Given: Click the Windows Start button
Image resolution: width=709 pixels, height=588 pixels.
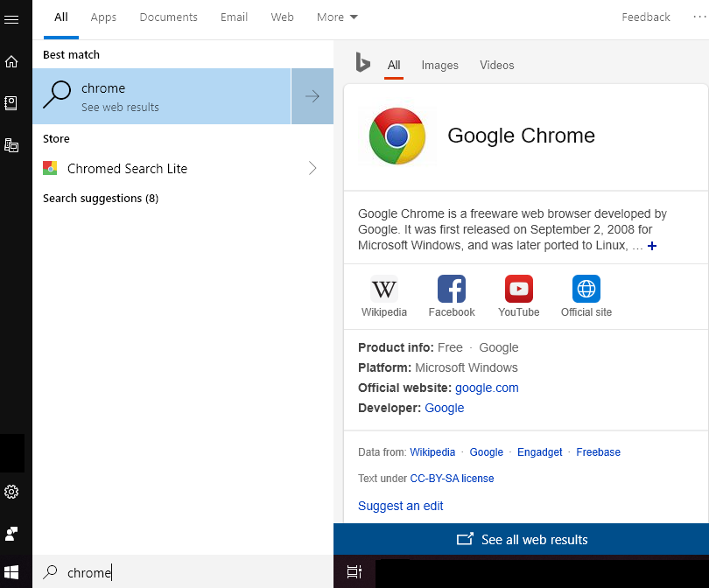Looking at the screenshot, I should 11,572.
